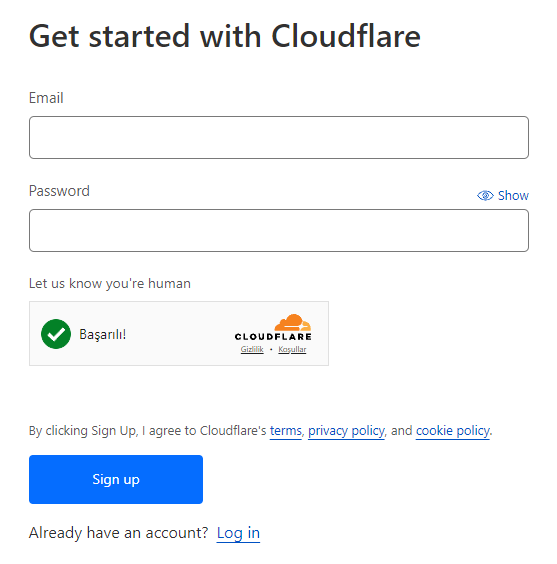Open the Koşullar terms link
Image resolution: width=557 pixels, height=564 pixels.
point(292,349)
